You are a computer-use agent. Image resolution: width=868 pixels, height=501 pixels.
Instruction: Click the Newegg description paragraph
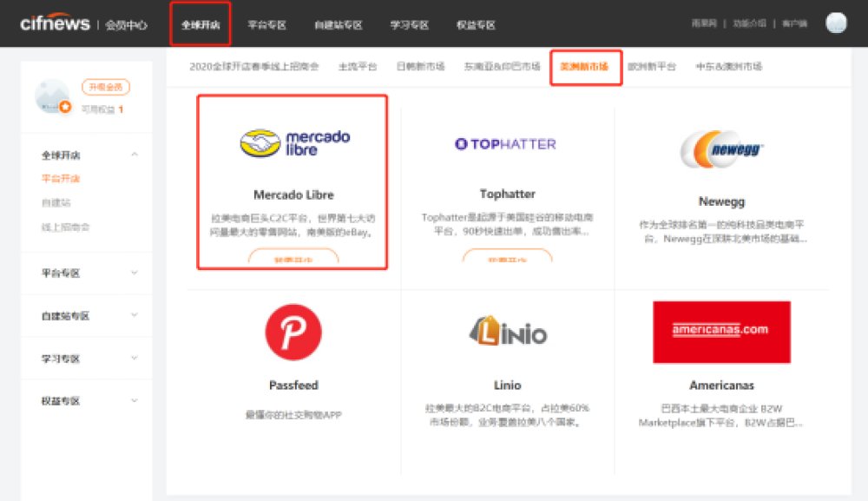(x=722, y=232)
